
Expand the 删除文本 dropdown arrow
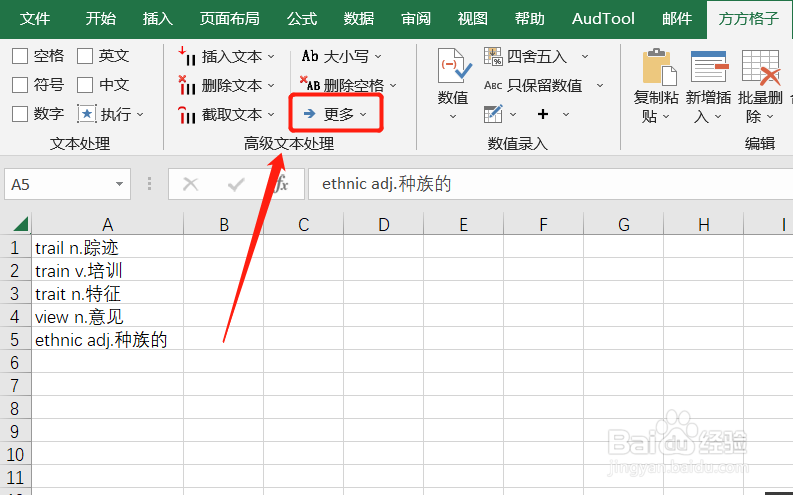pos(271,85)
